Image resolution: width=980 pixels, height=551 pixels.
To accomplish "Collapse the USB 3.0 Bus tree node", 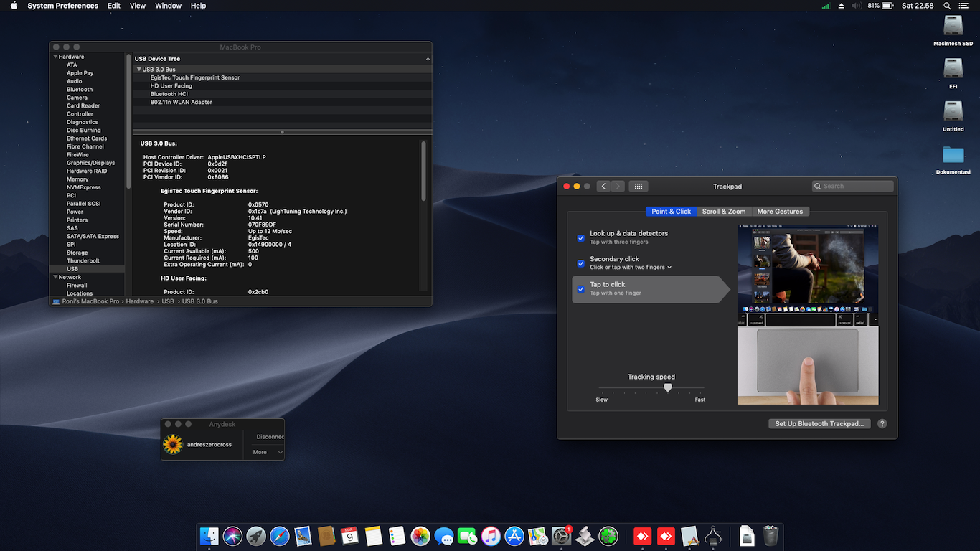I will [x=139, y=70].
